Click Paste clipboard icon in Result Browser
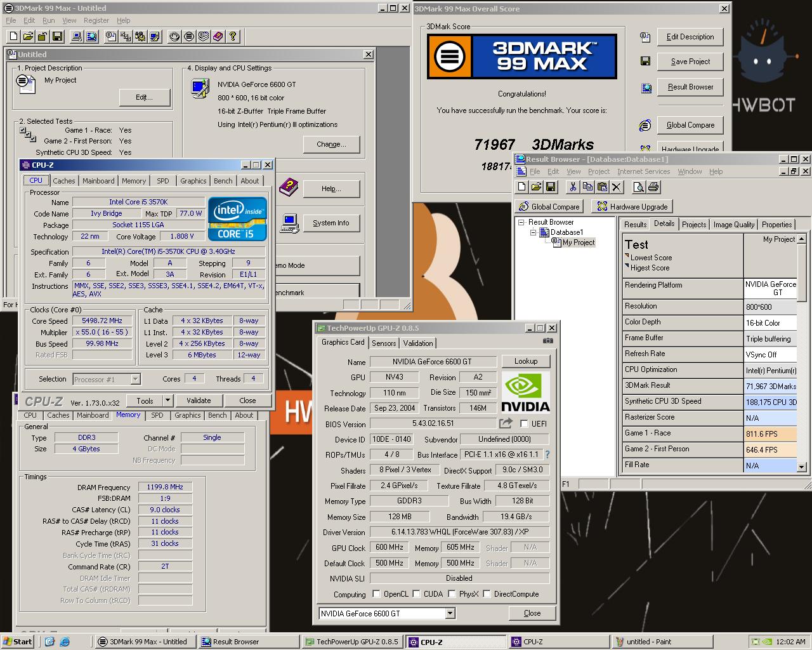812x650 pixels. coord(602,187)
